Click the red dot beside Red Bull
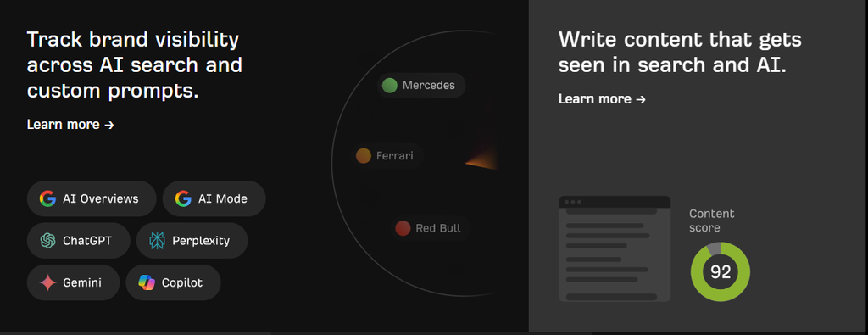The height and width of the screenshot is (335, 868). click(403, 227)
